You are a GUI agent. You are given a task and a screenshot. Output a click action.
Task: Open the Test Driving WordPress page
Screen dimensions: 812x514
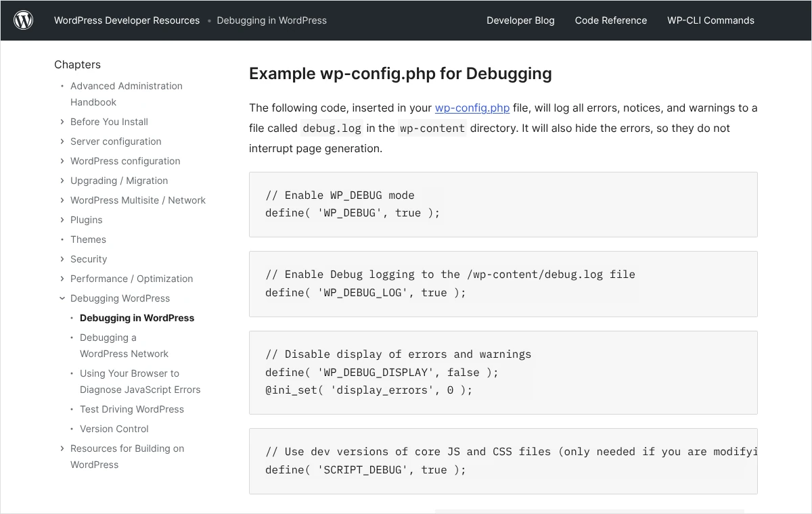132,409
